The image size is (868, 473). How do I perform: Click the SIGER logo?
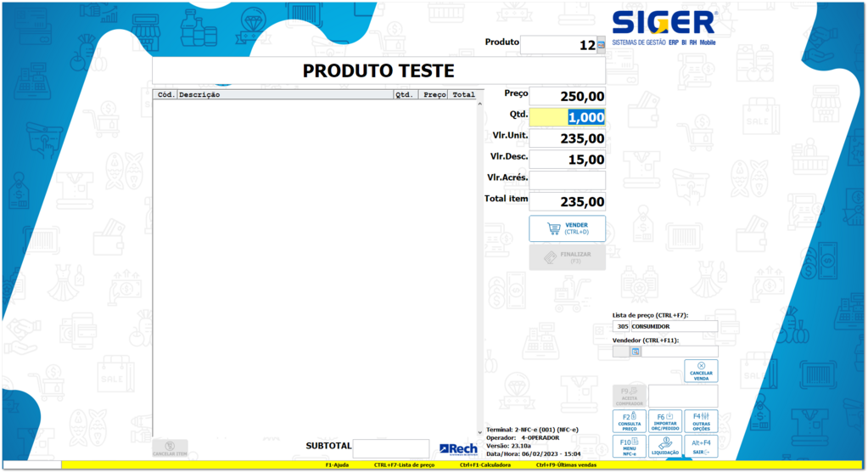coord(664,28)
